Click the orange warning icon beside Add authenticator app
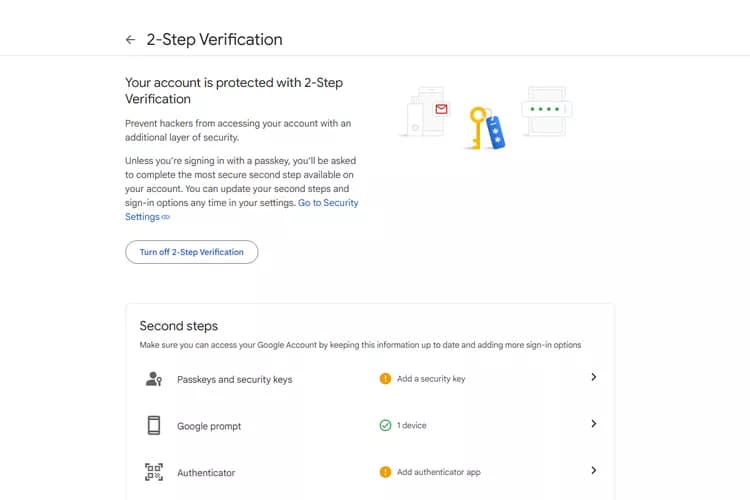 point(385,472)
